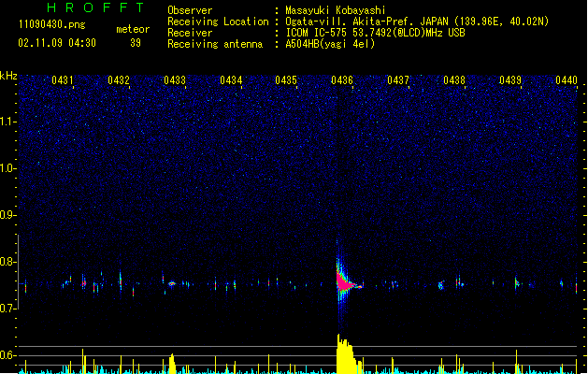Click the 0437 time marker
This screenshot has width=588, height=374.
tap(398, 80)
